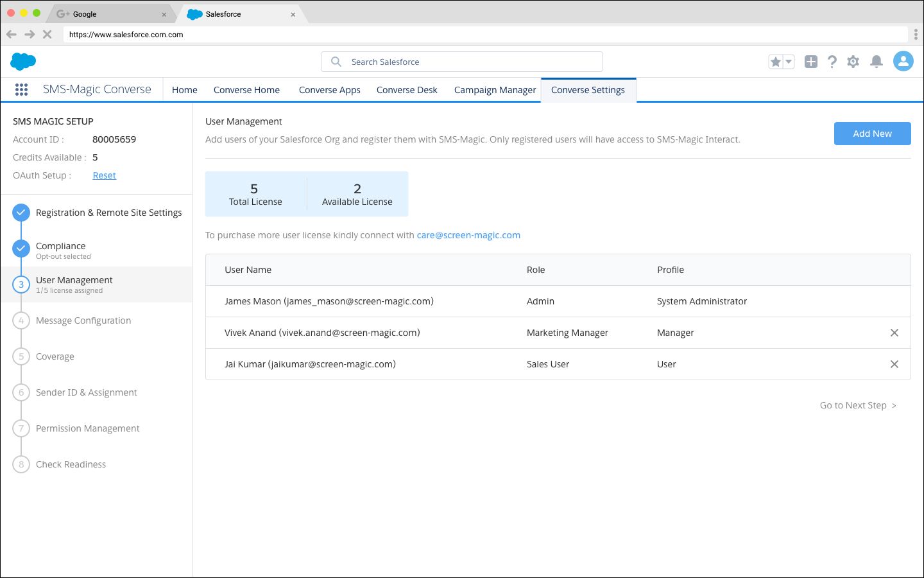This screenshot has width=924, height=578.
Task: Click the OAuth Setup Reset link
Action: [x=104, y=175]
